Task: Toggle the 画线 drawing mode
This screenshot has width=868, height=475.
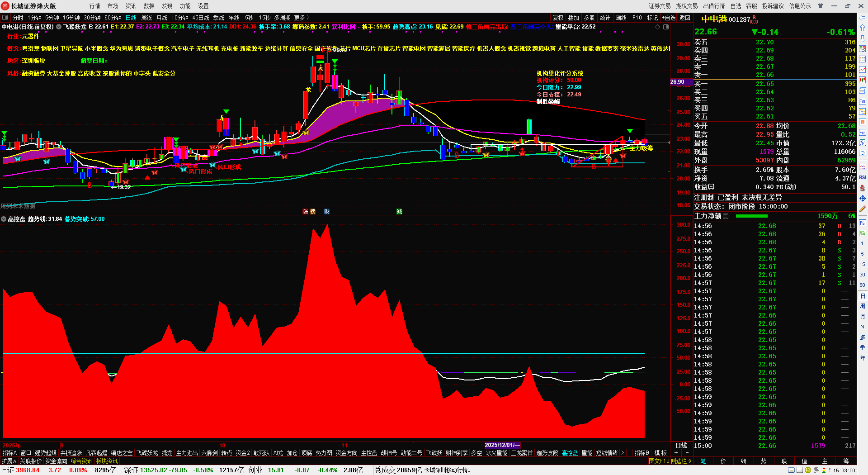Action: [x=621, y=18]
